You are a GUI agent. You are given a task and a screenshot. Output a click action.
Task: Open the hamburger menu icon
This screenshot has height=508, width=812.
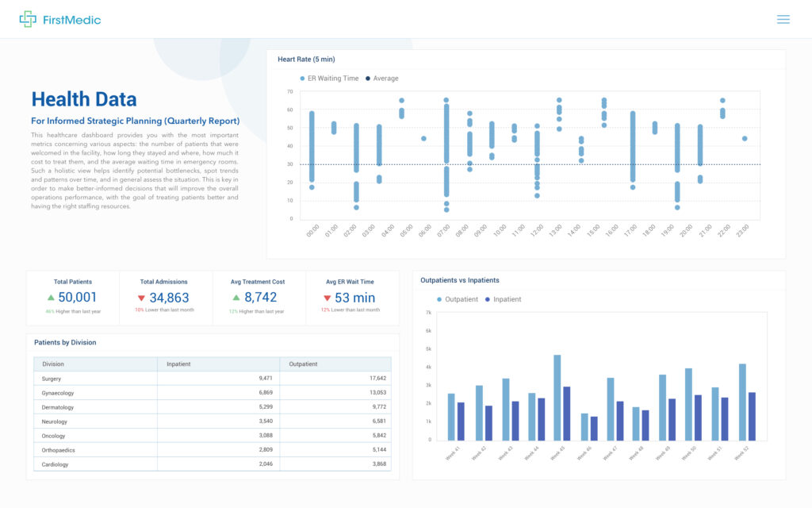(x=783, y=19)
